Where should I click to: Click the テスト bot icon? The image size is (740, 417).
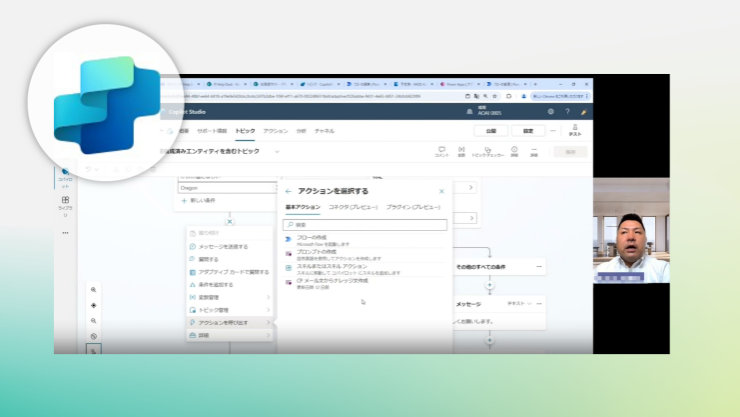pyautogui.click(x=575, y=130)
